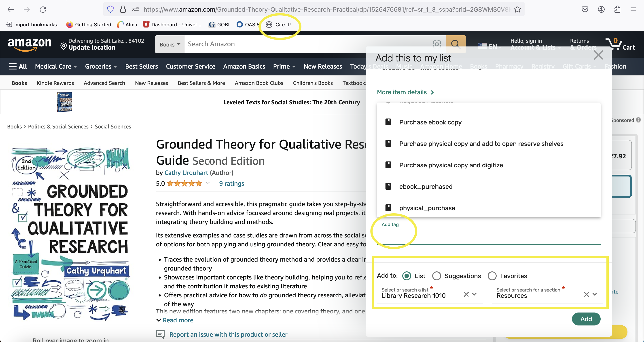Select the List radio button
The width and height of the screenshot is (644, 342).
coord(407,276)
